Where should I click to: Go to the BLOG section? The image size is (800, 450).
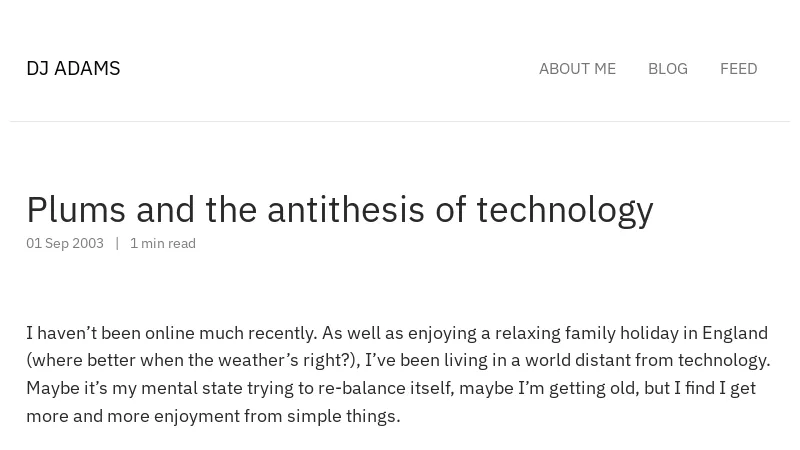pyautogui.click(x=668, y=69)
